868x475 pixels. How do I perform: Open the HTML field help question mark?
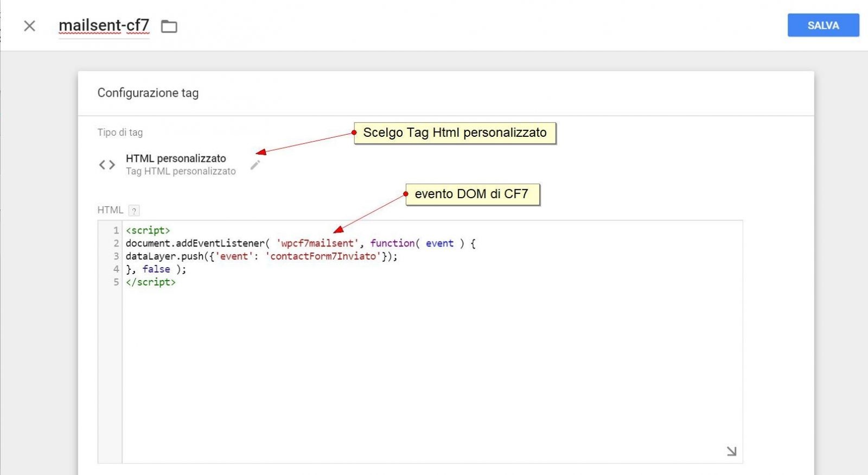(x=134, y=211)
